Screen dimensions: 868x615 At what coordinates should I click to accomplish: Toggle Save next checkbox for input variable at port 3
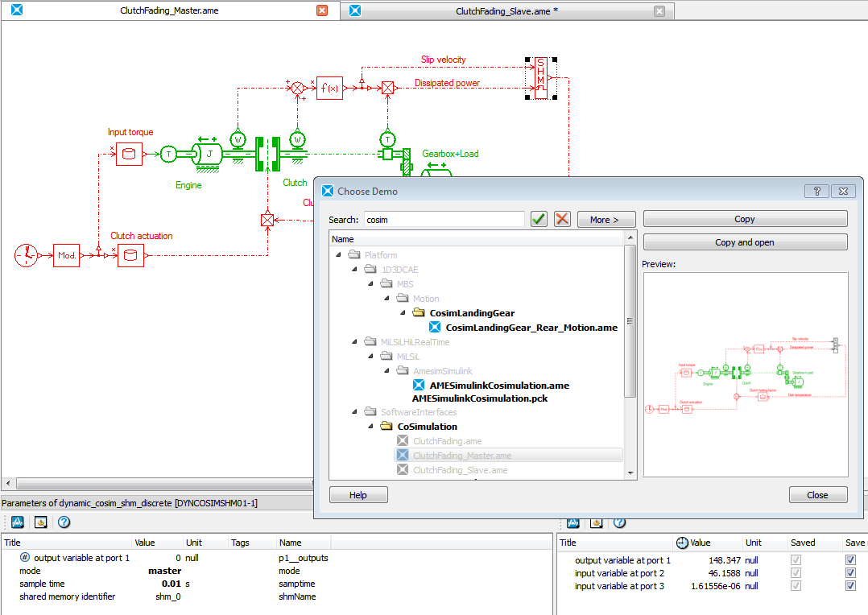851,586
